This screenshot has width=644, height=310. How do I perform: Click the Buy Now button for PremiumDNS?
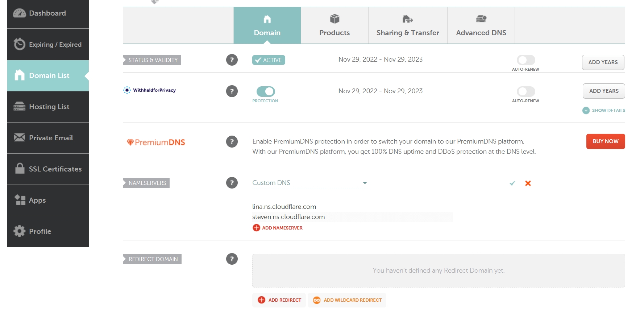point(605,141)
